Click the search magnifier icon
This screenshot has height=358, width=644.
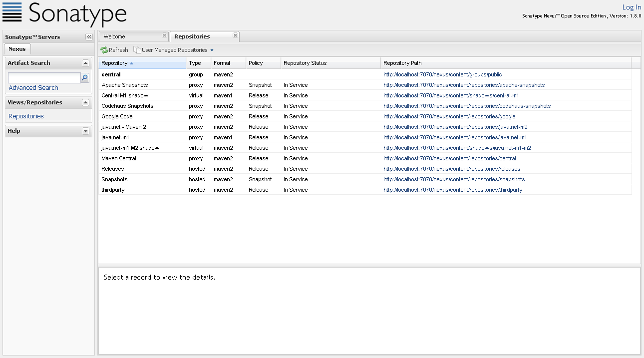click(x=85, y=78)
